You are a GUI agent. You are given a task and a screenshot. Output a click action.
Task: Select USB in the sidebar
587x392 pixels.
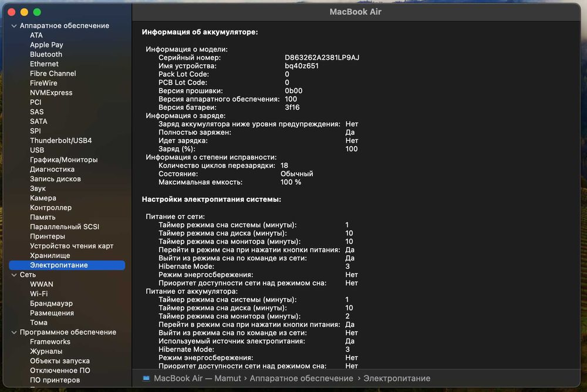pyautogui.click(x=37, y=150)
